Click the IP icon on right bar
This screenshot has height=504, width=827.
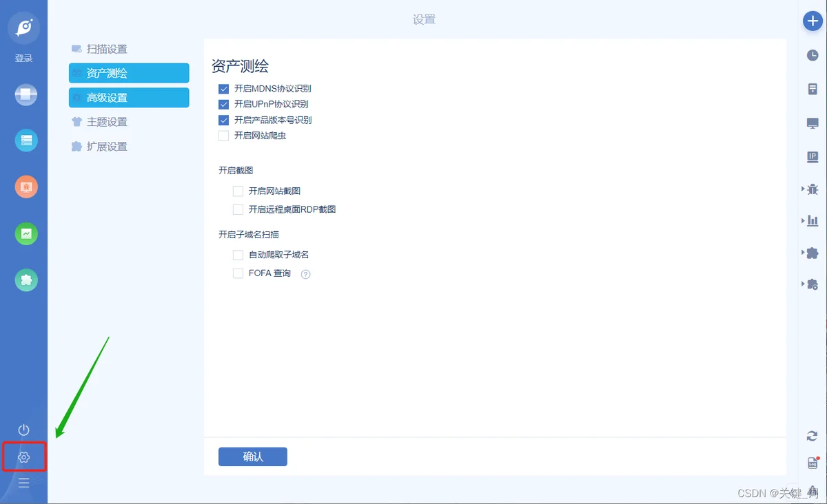point(813,157)
